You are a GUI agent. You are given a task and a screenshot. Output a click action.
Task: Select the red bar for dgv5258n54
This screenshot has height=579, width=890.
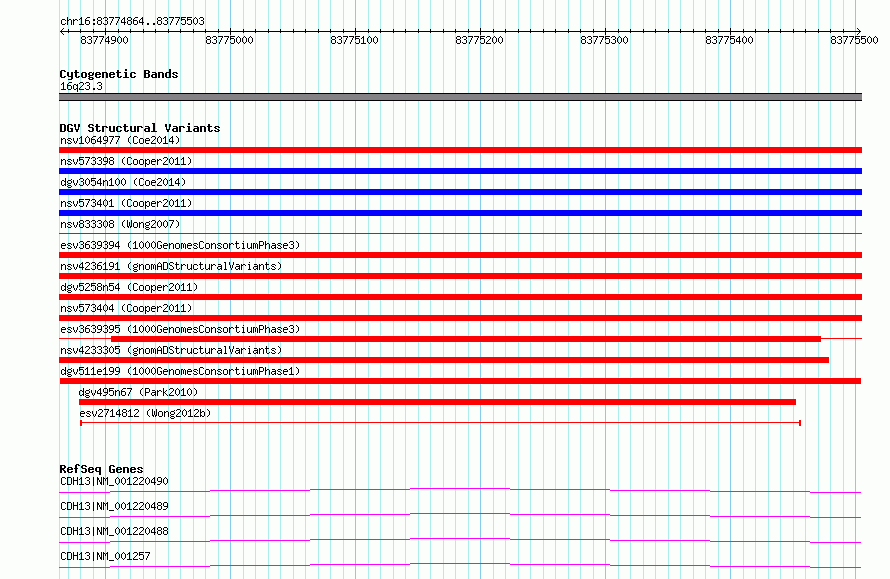coord(460,297)
